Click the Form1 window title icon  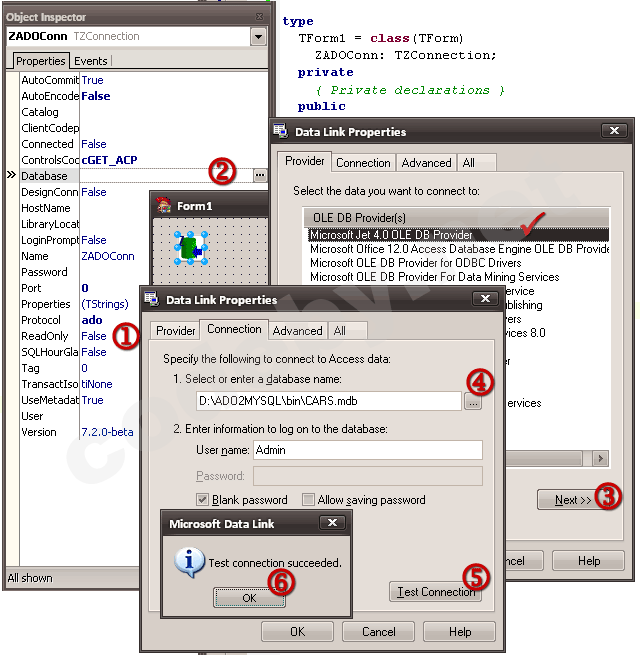(x=164, y=206)
